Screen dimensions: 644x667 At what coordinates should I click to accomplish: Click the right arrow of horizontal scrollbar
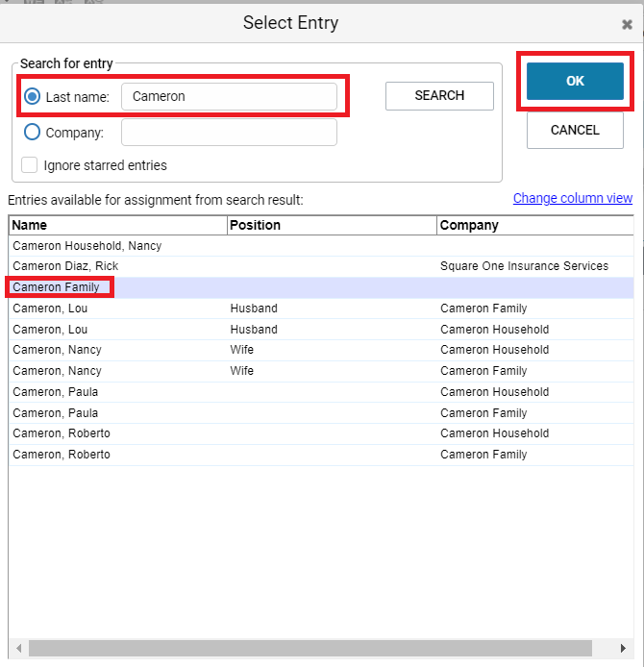[x=623, y=649]
